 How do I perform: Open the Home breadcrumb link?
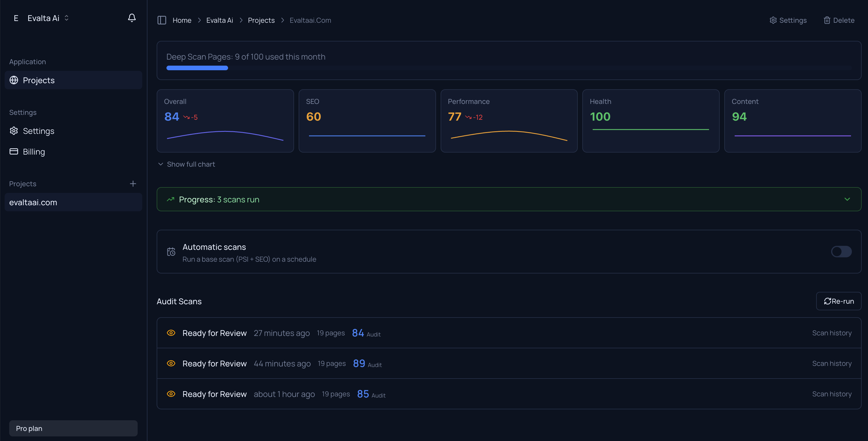(x=182, y=20)
